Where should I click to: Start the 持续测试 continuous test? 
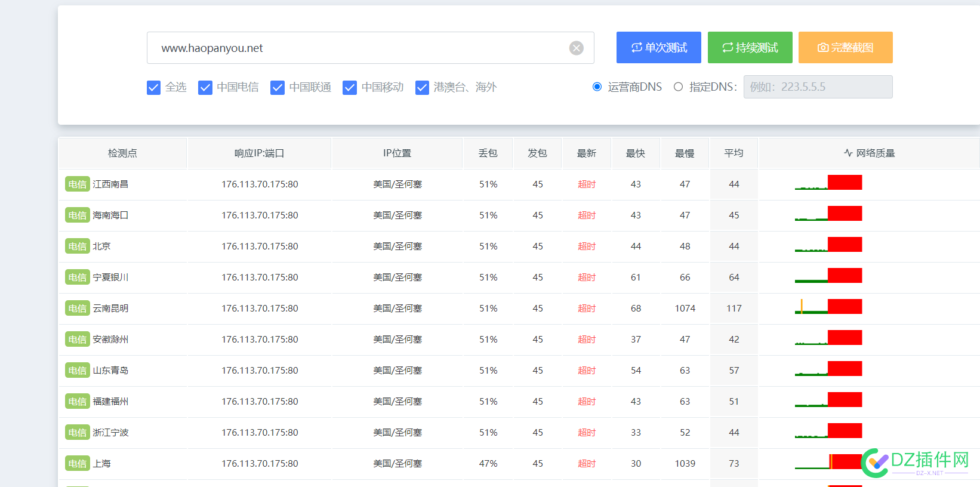pos(750,48)
